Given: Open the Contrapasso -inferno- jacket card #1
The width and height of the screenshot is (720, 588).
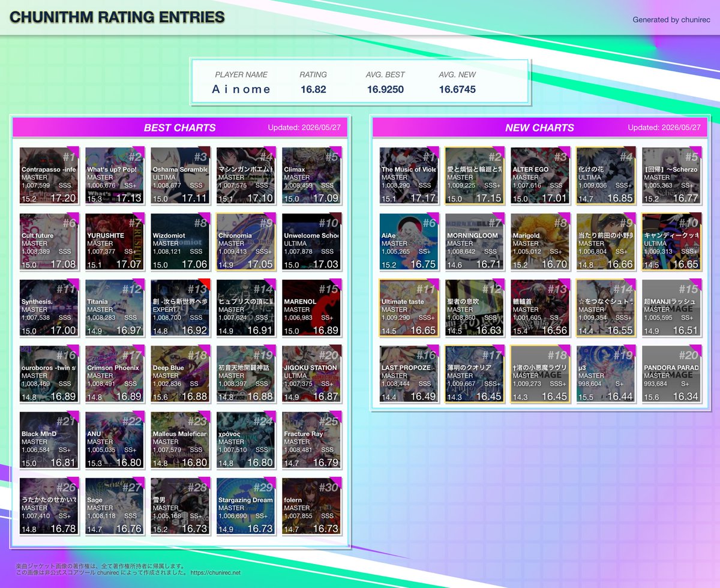Looking at the screenshot, I should tap(49, 176).
